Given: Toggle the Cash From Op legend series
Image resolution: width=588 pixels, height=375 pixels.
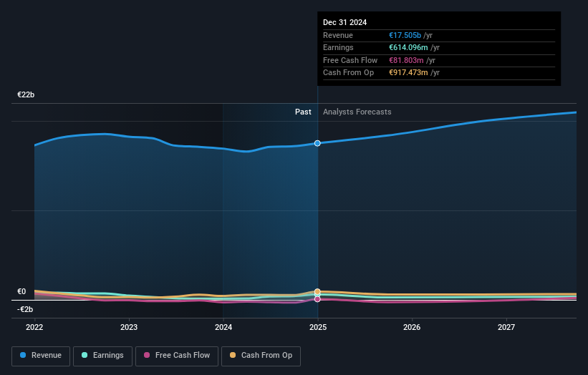Looking at the screenshot, I should click(x=261, y=356).
